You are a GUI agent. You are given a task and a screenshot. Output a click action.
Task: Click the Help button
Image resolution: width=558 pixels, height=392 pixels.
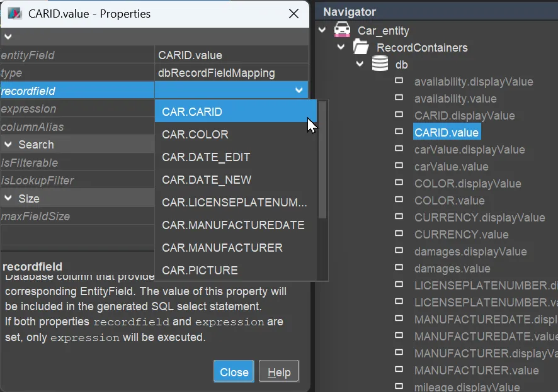point(279,372)
